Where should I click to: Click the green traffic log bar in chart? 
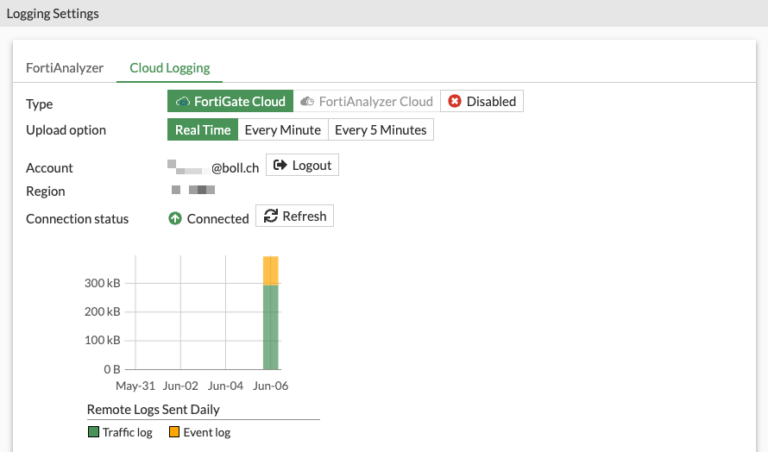pyautogui.click(x=270, y=327)
